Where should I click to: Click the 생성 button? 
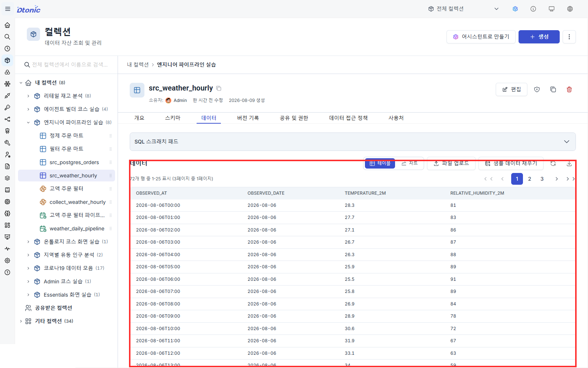(539, 37)
